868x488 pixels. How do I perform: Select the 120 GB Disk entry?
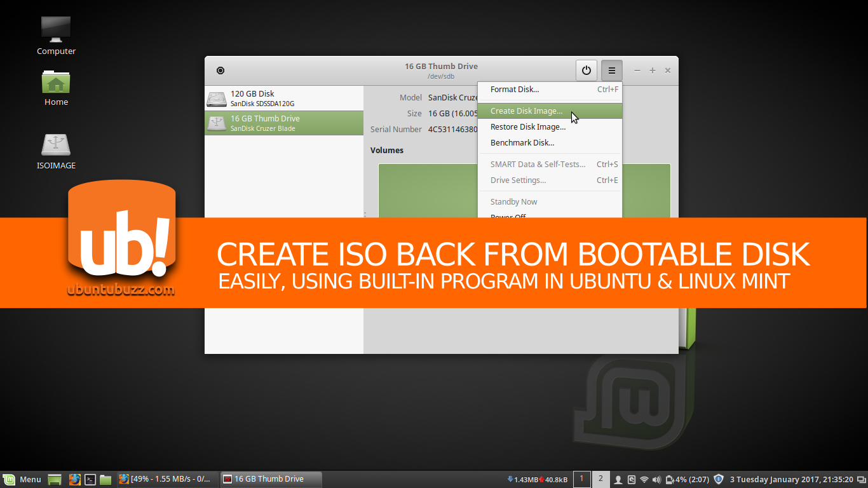[x=284, y=98]
